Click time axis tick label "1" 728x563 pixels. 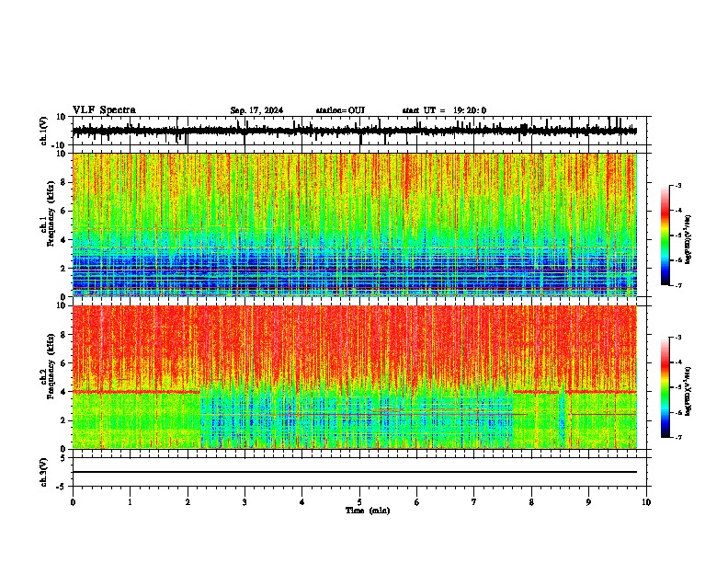(x=130, y=502)
